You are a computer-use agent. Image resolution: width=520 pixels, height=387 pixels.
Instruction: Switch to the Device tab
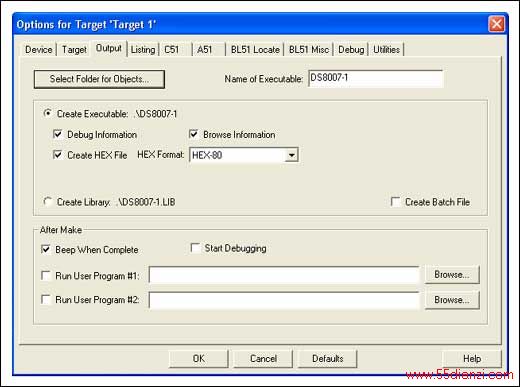[x=39, y=50]
